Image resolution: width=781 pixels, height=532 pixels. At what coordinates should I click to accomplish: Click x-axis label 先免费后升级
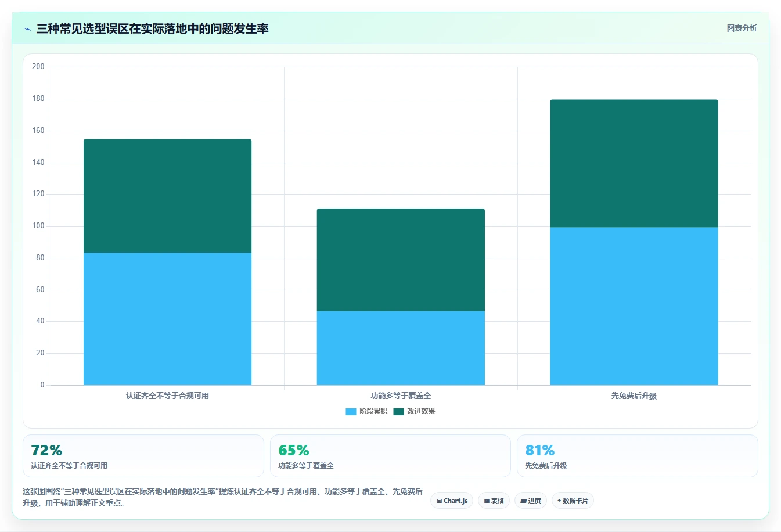(634, 396)
